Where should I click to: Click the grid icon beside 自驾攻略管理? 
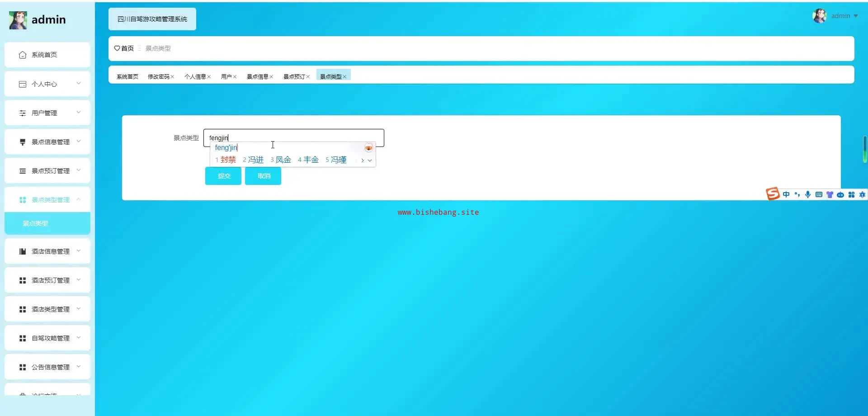click(23, 338)
